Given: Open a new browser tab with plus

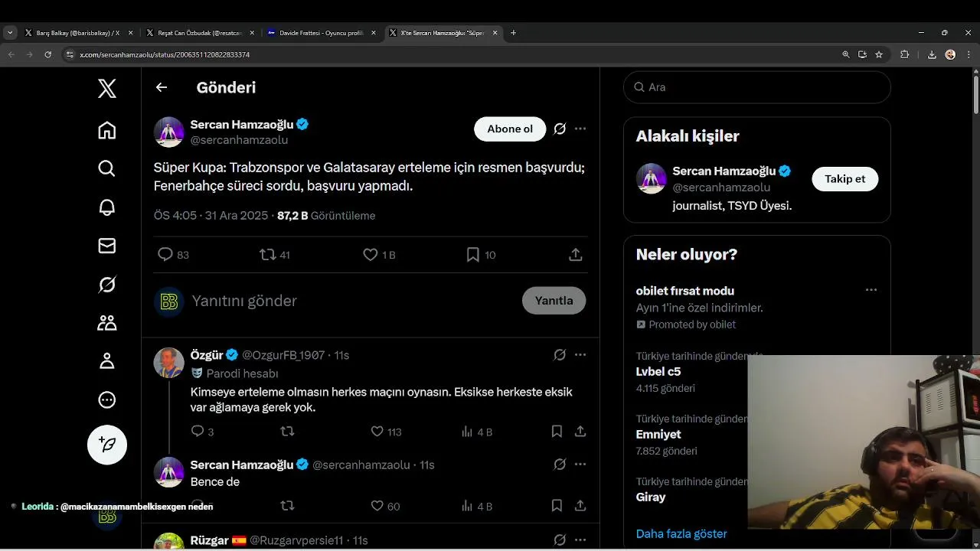Looking at the screenshot, I should (513, 33).
